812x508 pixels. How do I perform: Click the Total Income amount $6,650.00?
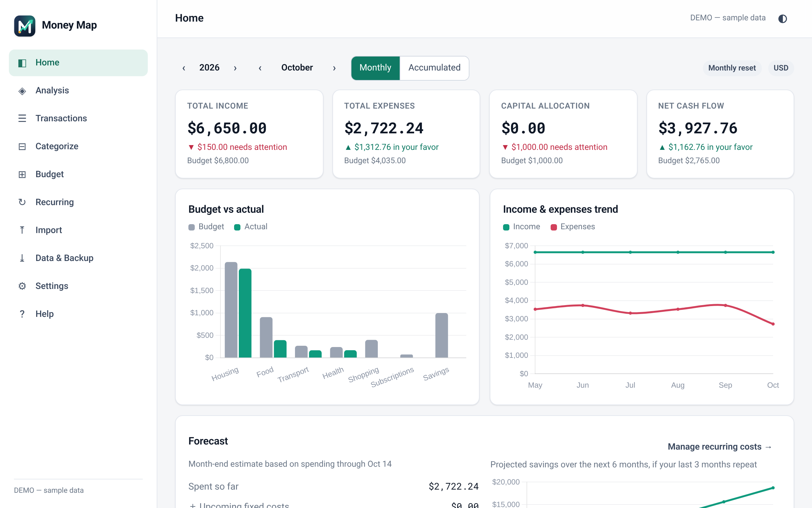pos(227,128)
